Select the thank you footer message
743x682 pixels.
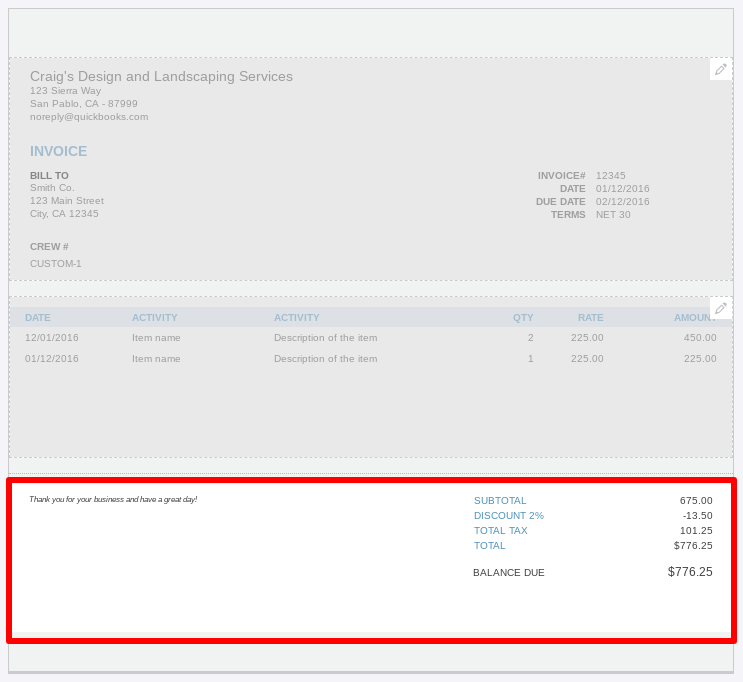[x=113, y=499]
